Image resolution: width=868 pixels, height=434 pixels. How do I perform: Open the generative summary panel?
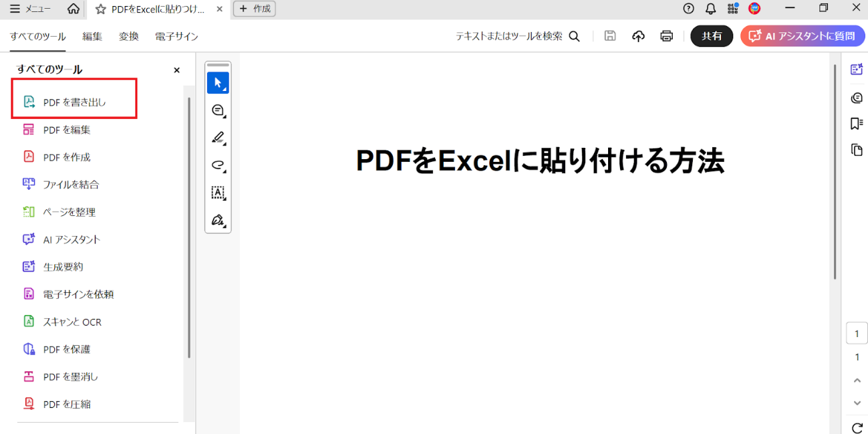point(857,68)
